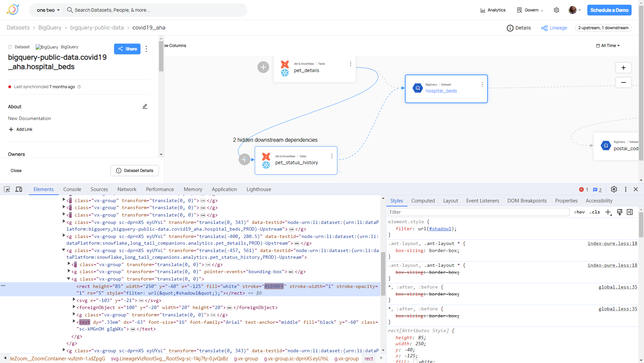Toggle the fill white color swatch
The width and height of the screenshot is (644, 363).
tap(415, 361)
